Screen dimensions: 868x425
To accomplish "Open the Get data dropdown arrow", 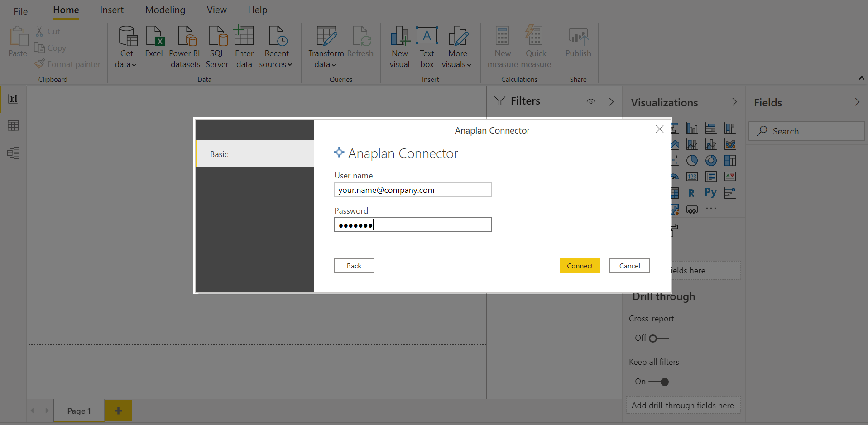I will (134, 65).
